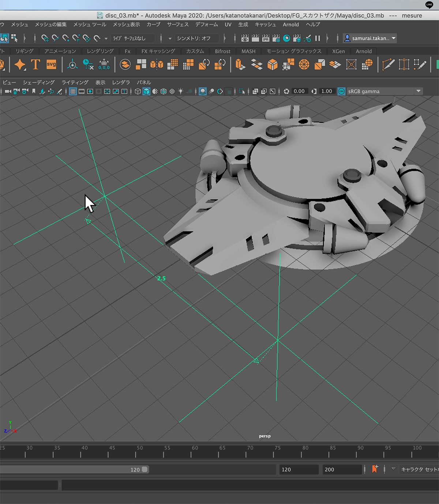
Task: Click the Multi-Cut knife tool icon
Action: pos(388,65)
